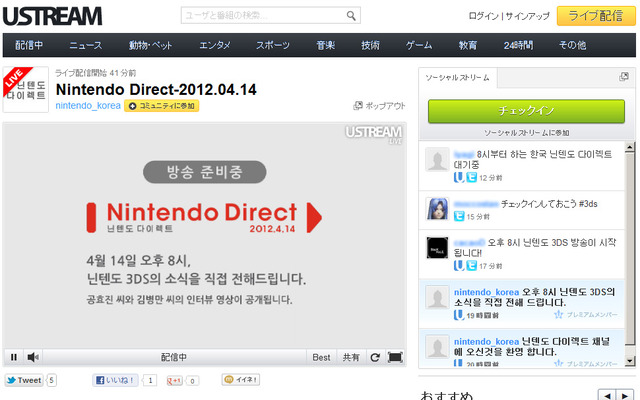Screen dimensions: 640x400
Task: Click the black avatar of 오후 8시 comment
Action: 437,248
